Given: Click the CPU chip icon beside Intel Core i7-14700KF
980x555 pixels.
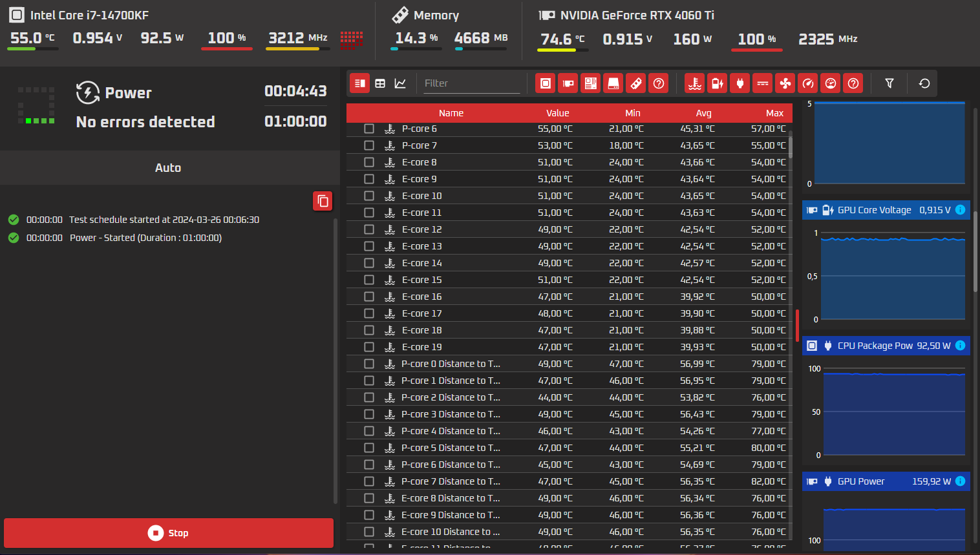Looking at the screenshot, I should pyautogui.click(x=17, y=15).
